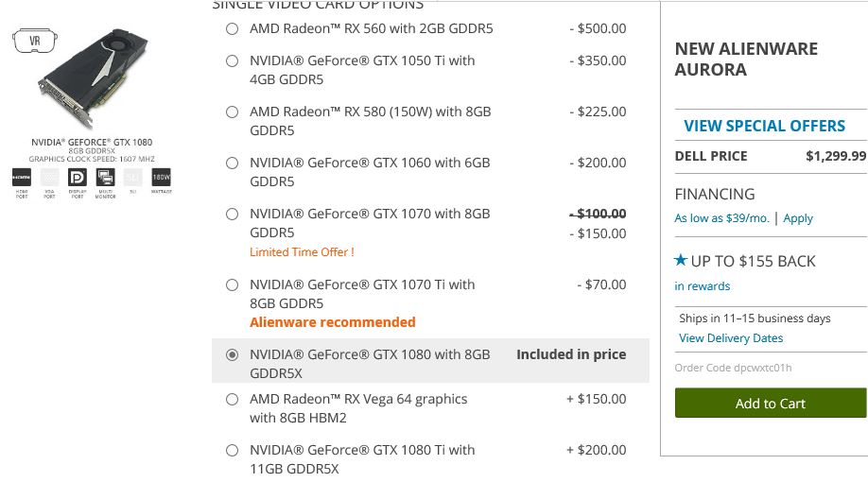Open View Special Offers link

764,126
